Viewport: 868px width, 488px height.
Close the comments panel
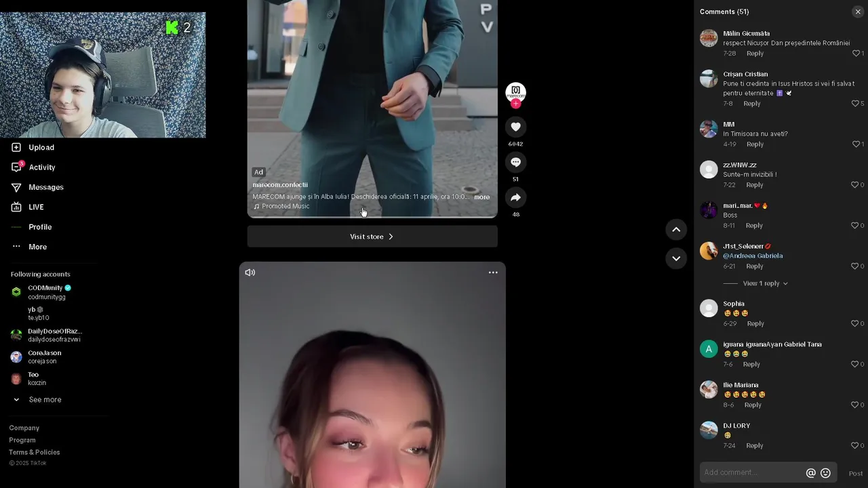pos(858,12)
